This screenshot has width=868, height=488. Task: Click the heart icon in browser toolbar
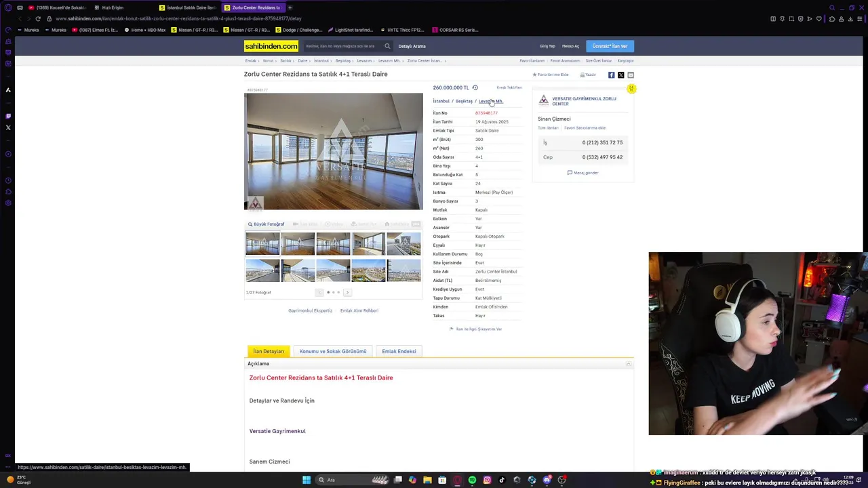(819, 19)
